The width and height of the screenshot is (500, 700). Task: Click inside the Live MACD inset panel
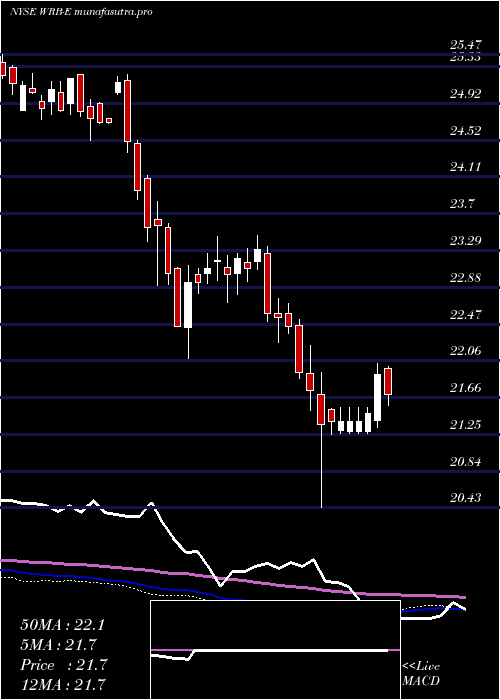275,650
